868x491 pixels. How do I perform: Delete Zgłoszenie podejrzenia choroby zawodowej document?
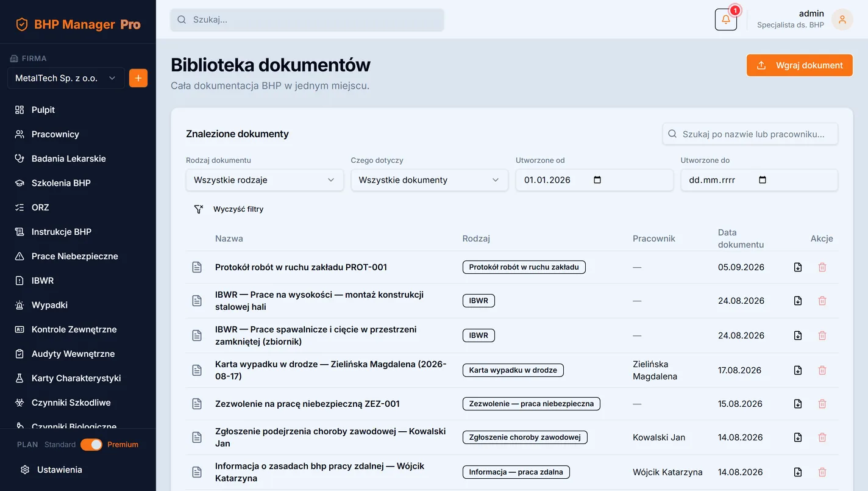(822, 437)
